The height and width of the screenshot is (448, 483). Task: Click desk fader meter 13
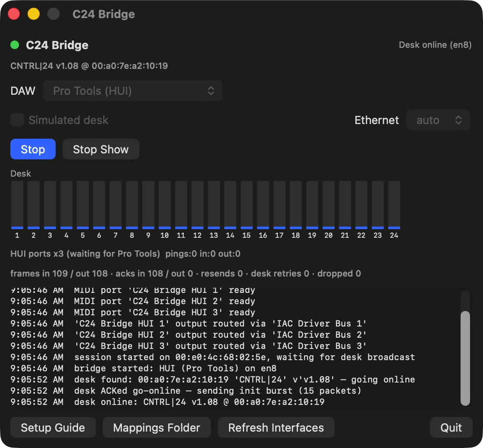214,205
